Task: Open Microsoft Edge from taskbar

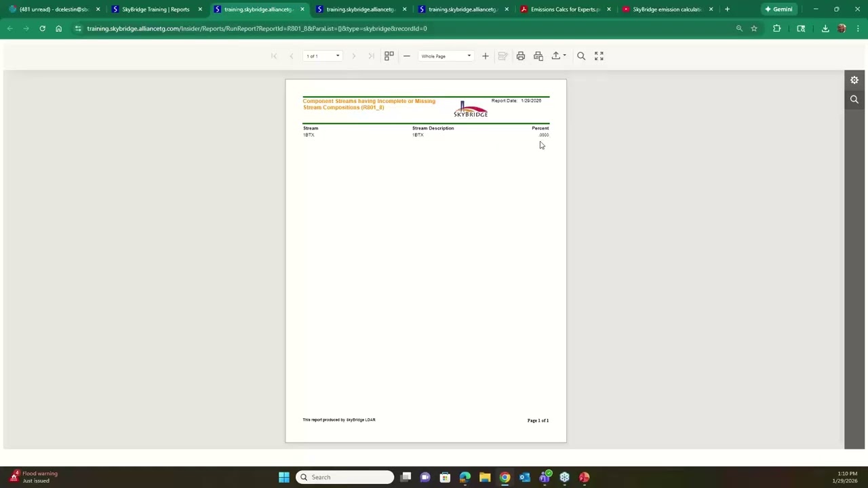Action: point(465,477)
